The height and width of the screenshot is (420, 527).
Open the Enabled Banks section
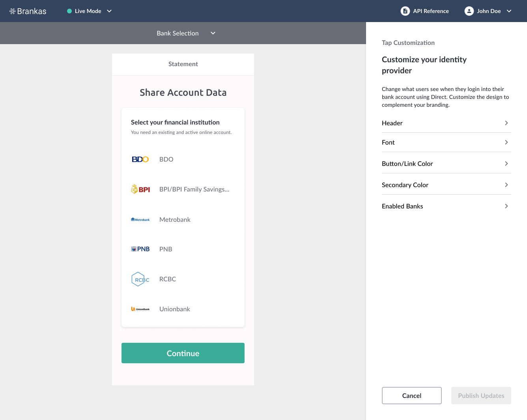click(447, 206)
